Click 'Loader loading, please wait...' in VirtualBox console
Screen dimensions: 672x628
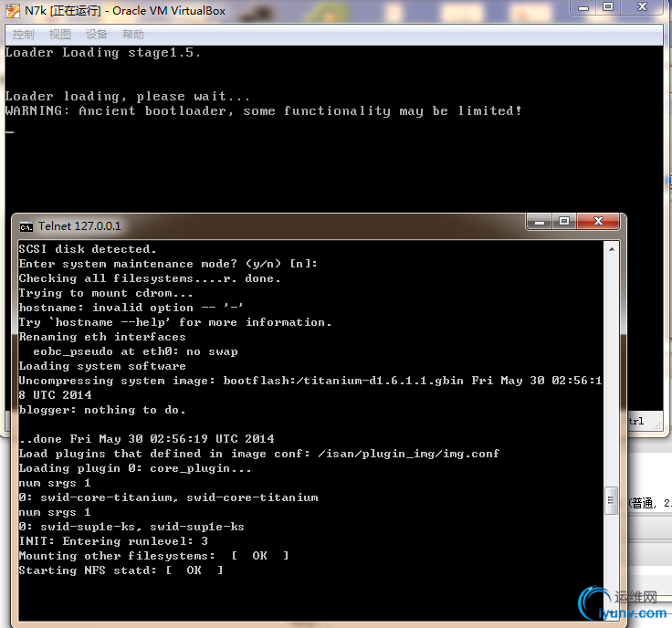(127, 97)
